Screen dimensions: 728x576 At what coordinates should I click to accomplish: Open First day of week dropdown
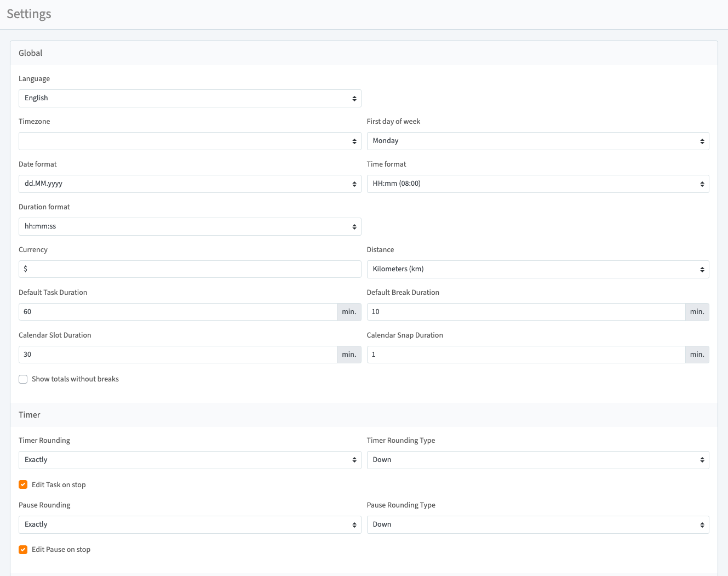pyautogui.click(x=537, y=141)
